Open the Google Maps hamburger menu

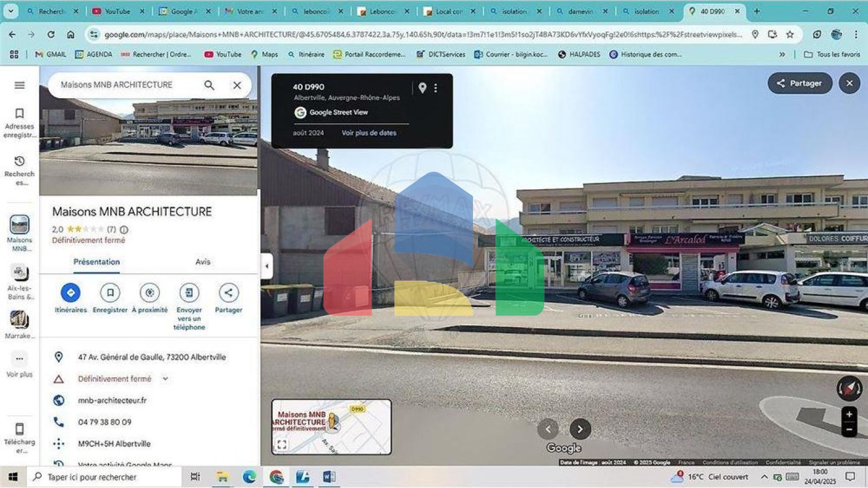point(19,85)
